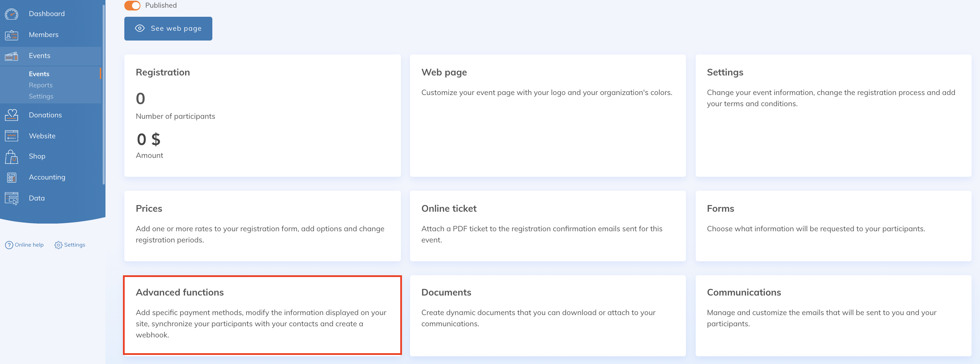
Task: Click the Website browser icon
Action: pyautogui.click(x=12, y=136)
